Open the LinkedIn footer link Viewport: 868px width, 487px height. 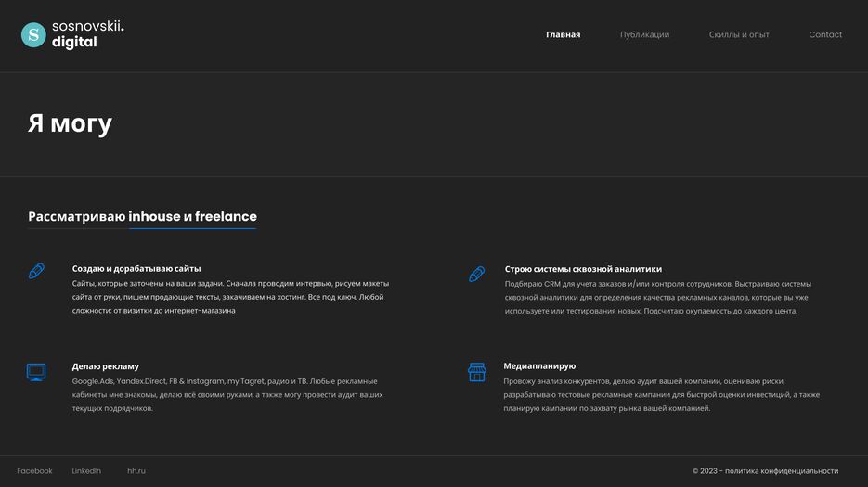86,471
